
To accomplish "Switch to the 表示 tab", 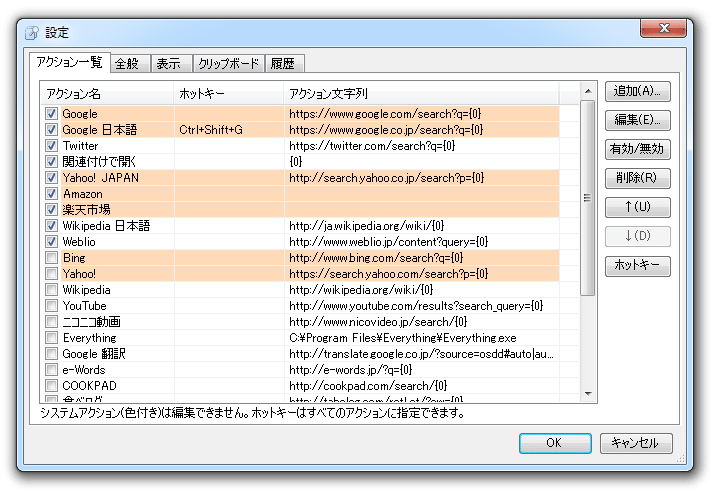I will coord(171,63).
